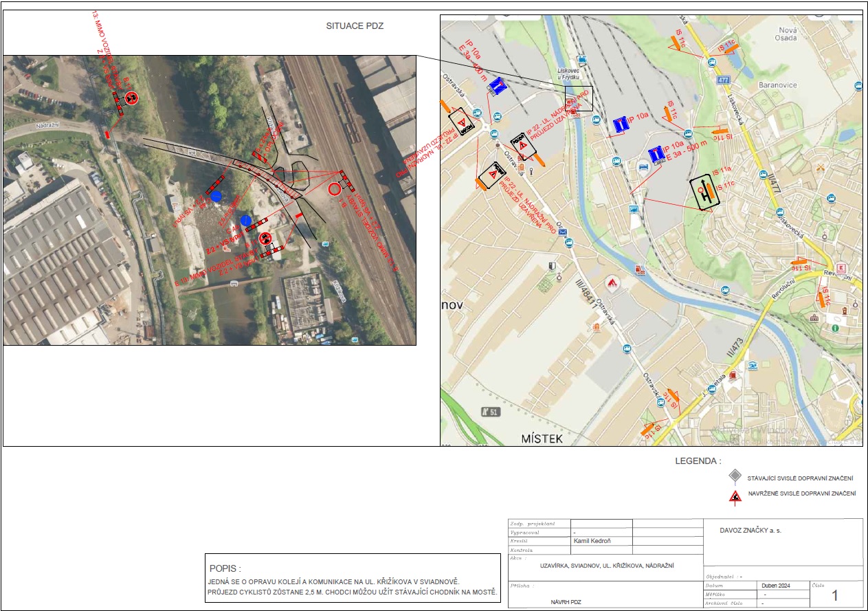868x611 pixels.
Task: Select the swimming pool map icon
Action: [x=753, y=366]
